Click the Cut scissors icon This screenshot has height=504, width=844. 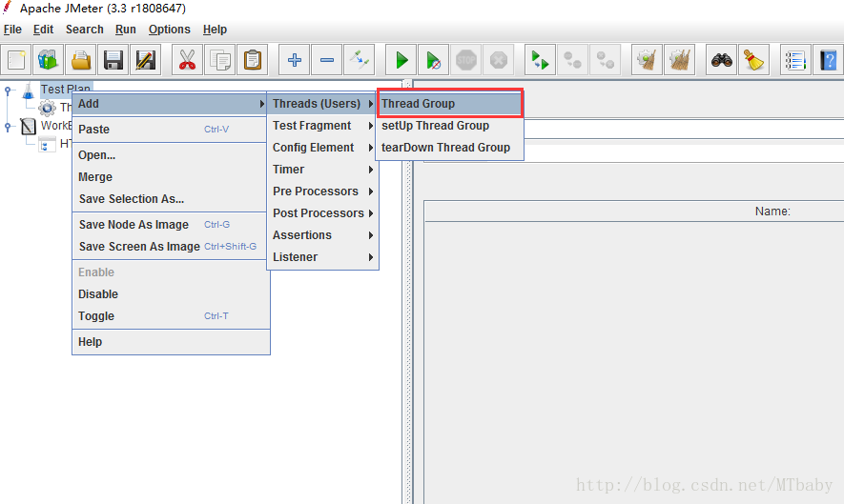pyautogui.click(x=187, y=60)
